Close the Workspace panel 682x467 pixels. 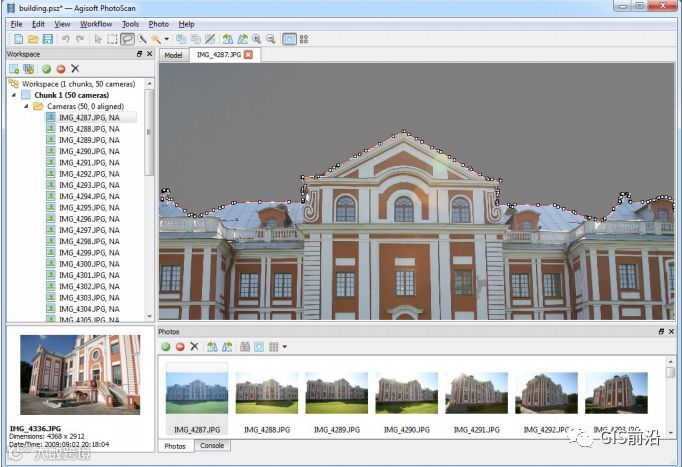tap(150, 54)
